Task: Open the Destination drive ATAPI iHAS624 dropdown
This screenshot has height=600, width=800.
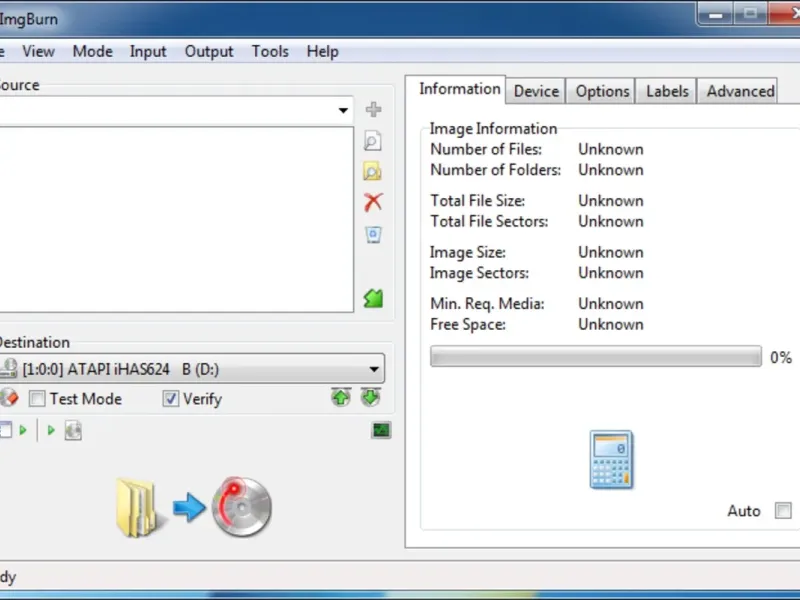Action: 192,368
